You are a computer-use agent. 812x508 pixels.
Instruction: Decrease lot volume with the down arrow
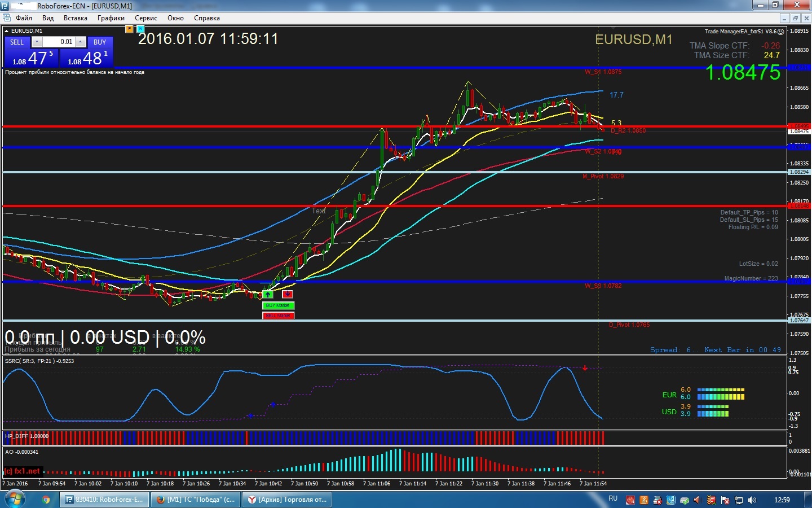pyautogui.click(x=37, y=42)
